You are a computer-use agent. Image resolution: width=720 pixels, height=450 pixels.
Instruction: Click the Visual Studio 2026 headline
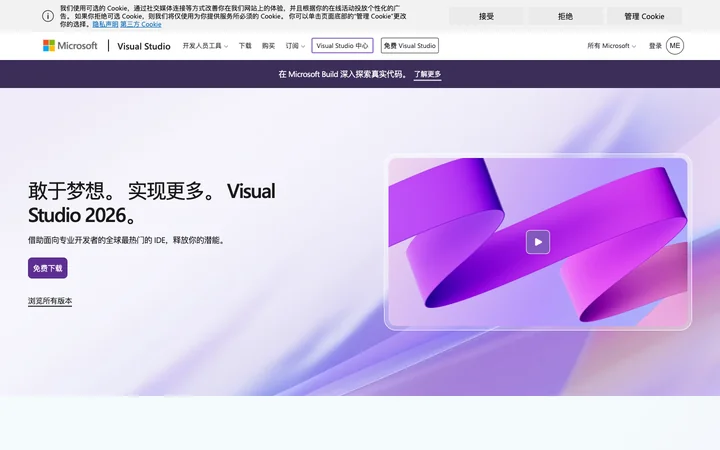tap(152, 202)
